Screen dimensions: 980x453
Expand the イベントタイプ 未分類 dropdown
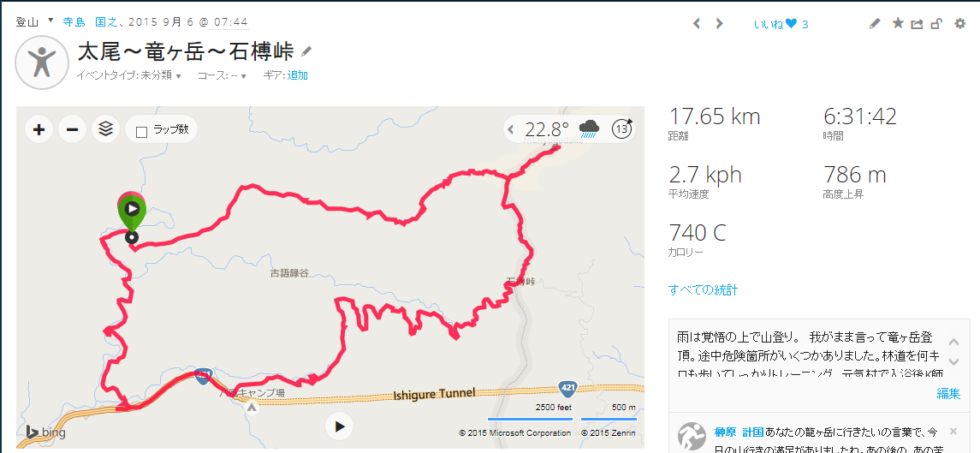tap(128, 75)
